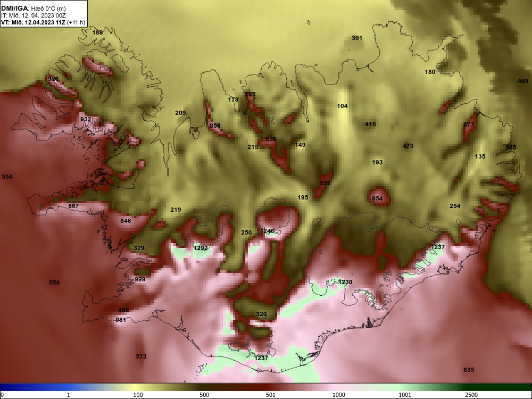532x399 pixels.
Task: Click the map value '135'
Action: 480,156
